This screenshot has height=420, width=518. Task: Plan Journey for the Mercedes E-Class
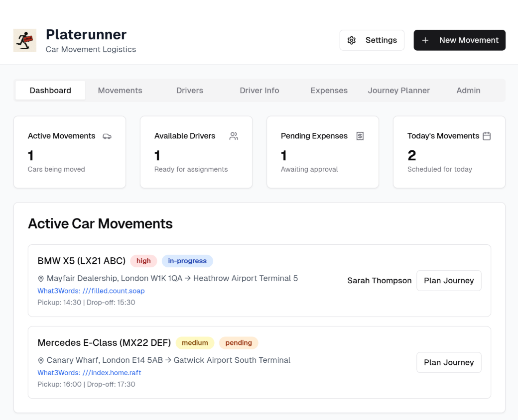[x=449, y=362]
